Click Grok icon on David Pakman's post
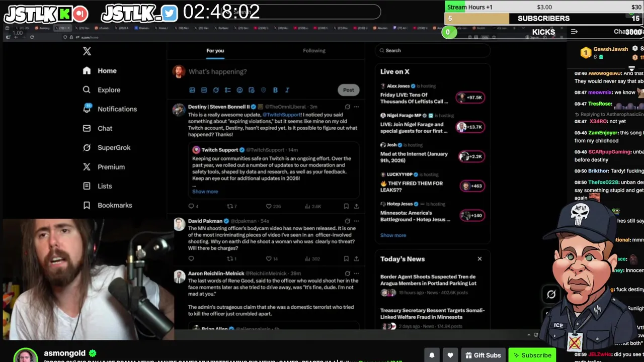This screenshot has width=644, height=362. (x=347, y=221)
